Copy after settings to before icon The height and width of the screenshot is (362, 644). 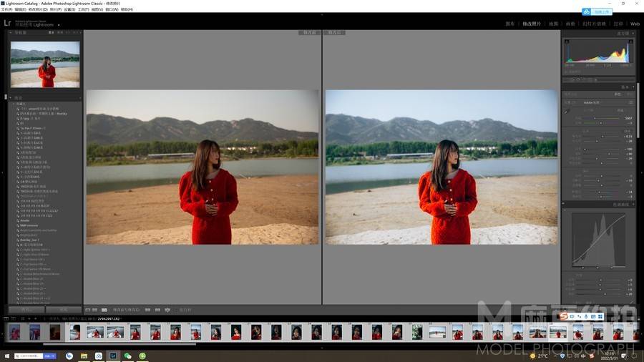click(157, 310)
